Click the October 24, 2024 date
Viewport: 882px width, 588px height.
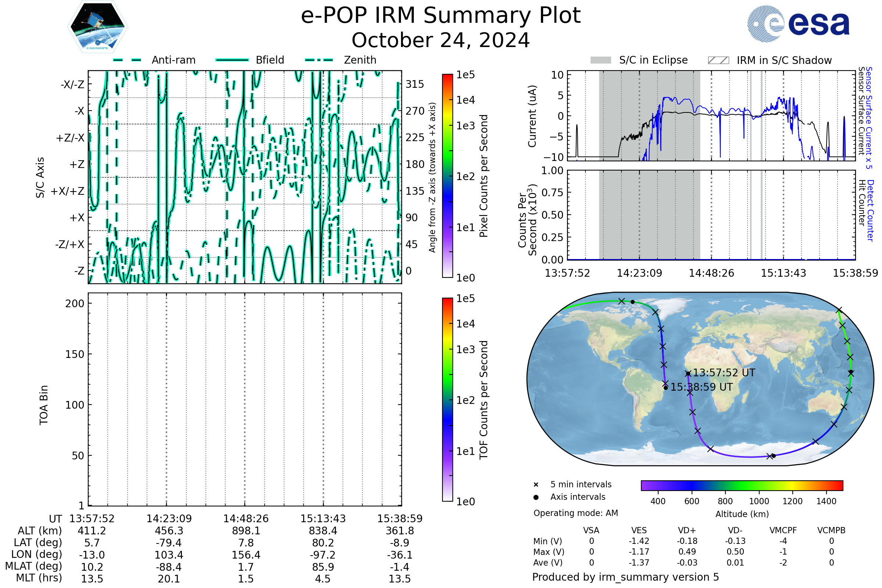tap(441, 40)
